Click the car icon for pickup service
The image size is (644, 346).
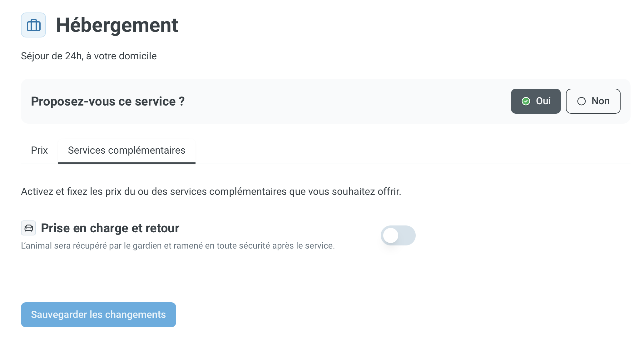pos(28,228)
